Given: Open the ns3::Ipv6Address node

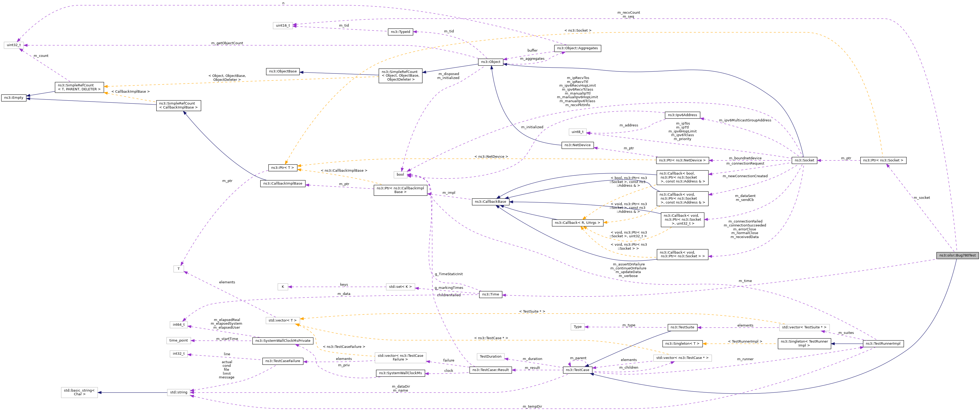Looking at the screenshot, I should point(682,115).
